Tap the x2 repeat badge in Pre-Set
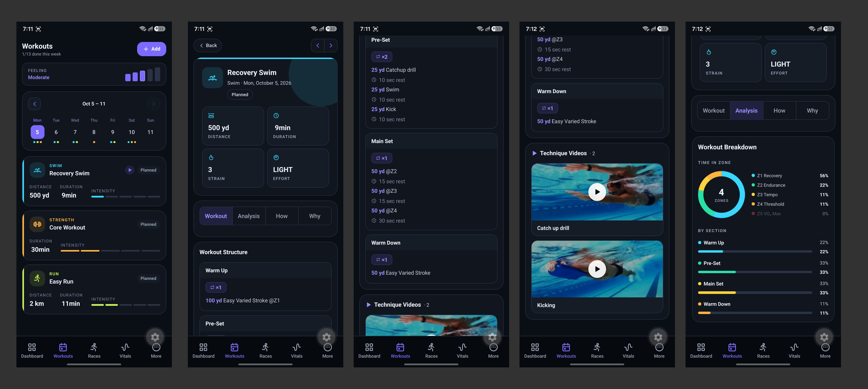The image size is (868, 389). [x=382, y=57]
